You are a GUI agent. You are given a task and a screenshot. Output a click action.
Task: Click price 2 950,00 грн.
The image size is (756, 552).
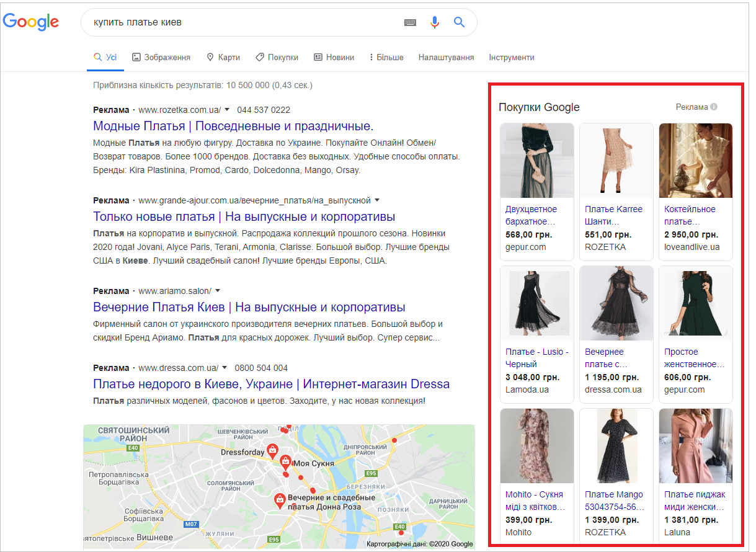click(x=692, y=234)
